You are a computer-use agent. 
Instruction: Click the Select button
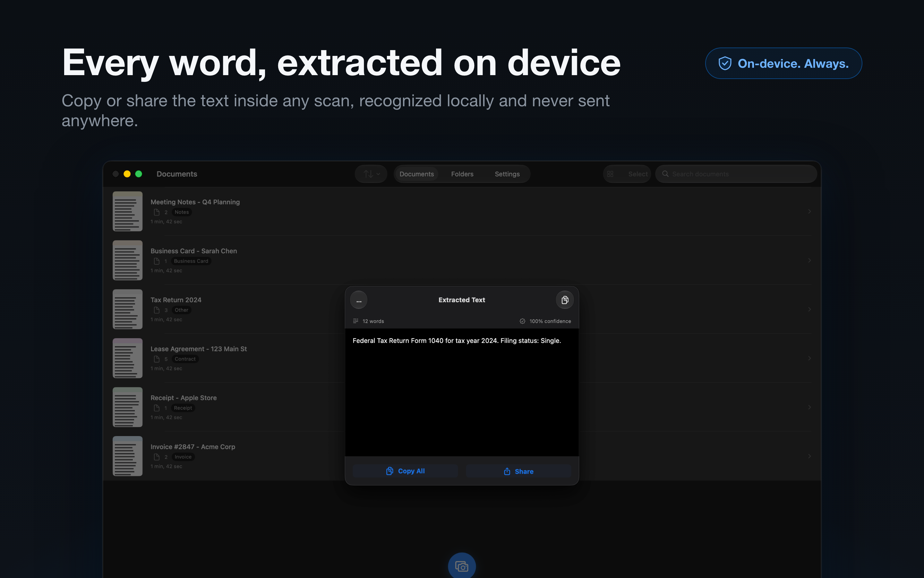click(x=637, y=174)
